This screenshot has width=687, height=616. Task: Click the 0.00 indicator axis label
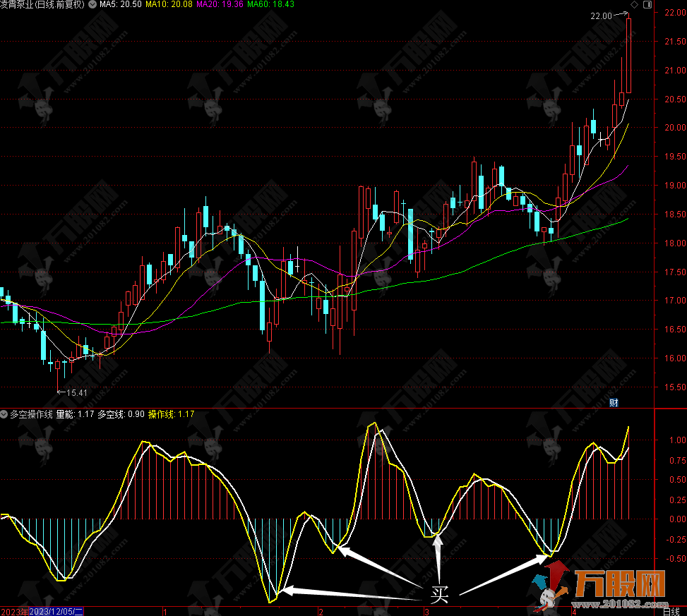677,519
